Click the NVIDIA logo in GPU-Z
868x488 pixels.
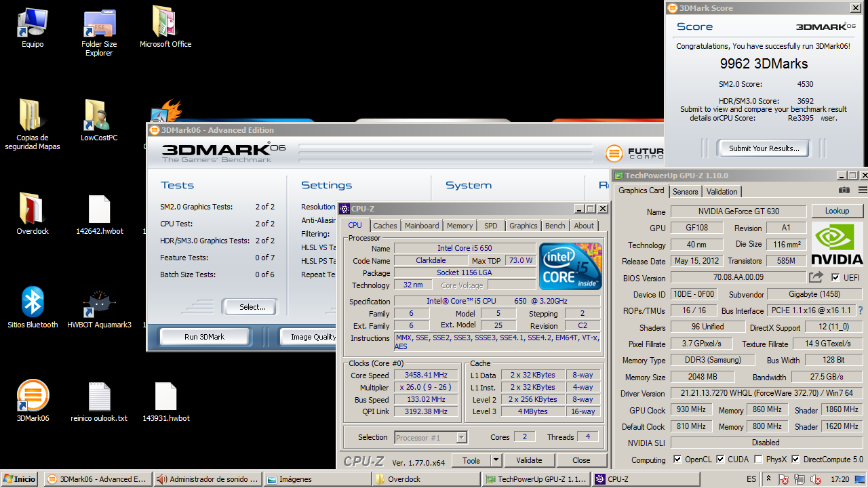pyautogui.click(x=837, y=243)
